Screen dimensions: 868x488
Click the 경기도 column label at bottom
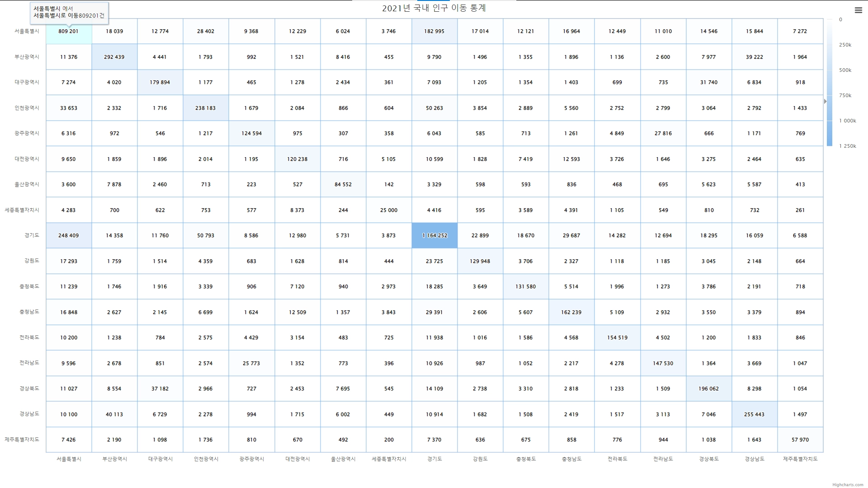click(x=434, y=459)
